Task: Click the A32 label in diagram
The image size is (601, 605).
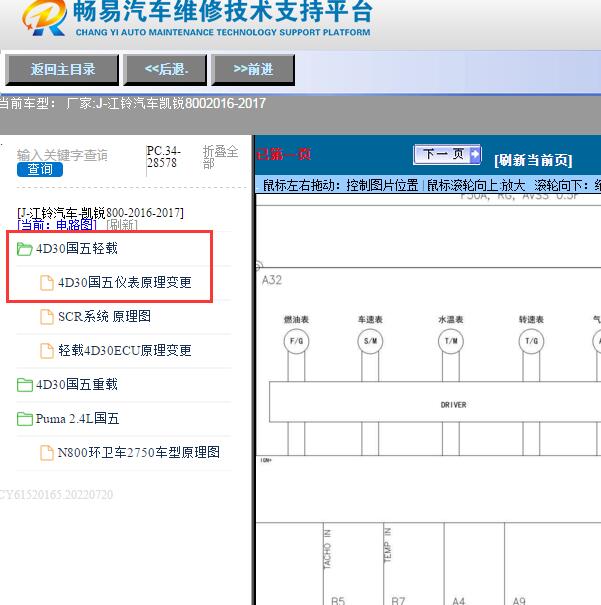Action: (272, 280)
